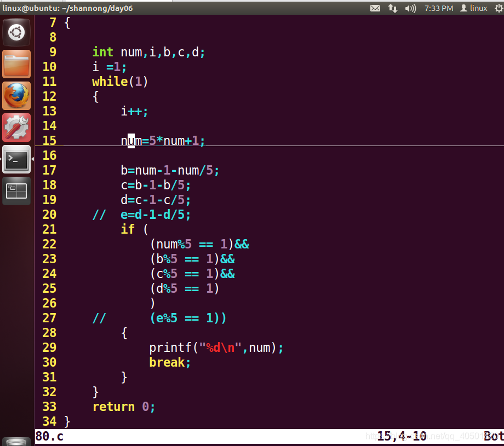Click the printf statement on line 29
The height and width of the screenshot is (446, 504).
pos(216,347)
